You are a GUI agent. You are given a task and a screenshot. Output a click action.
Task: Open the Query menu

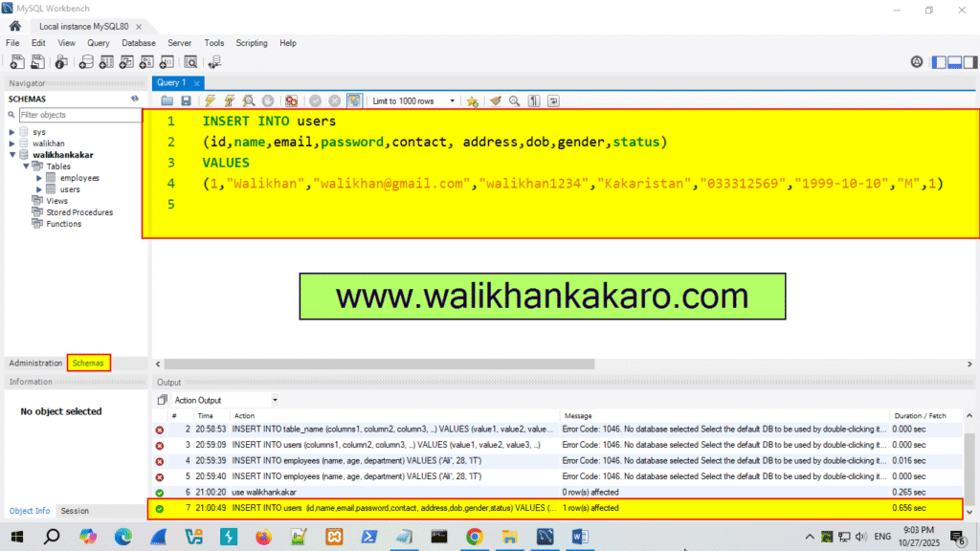98,42
